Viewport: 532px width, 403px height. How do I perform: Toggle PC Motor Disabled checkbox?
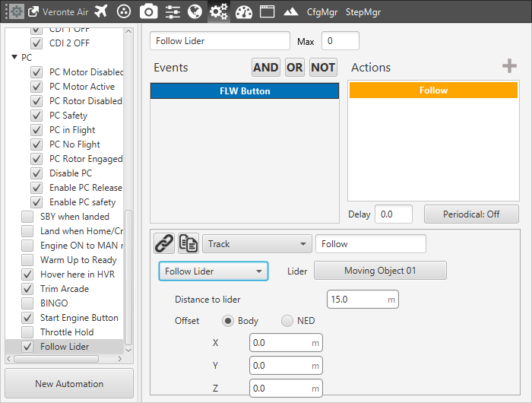36,72
